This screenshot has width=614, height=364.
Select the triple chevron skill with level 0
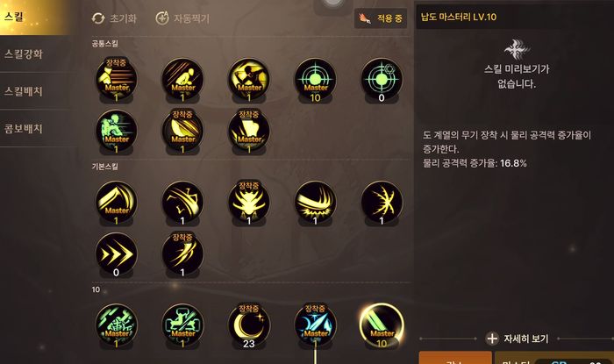point(117,253)
